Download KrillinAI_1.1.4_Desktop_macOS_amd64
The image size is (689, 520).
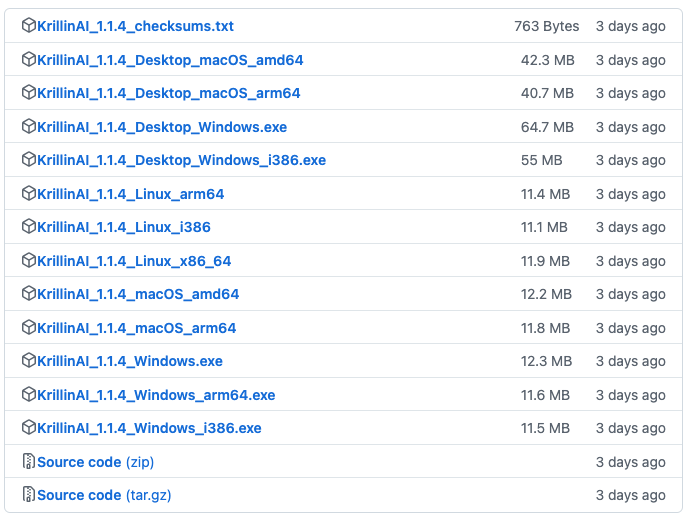point(170,60)
